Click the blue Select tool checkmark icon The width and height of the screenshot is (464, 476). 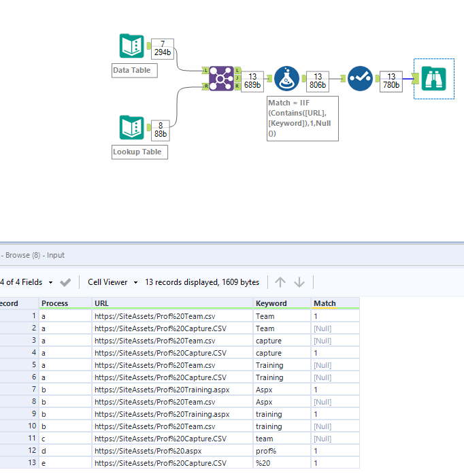(x=359, y=79)
